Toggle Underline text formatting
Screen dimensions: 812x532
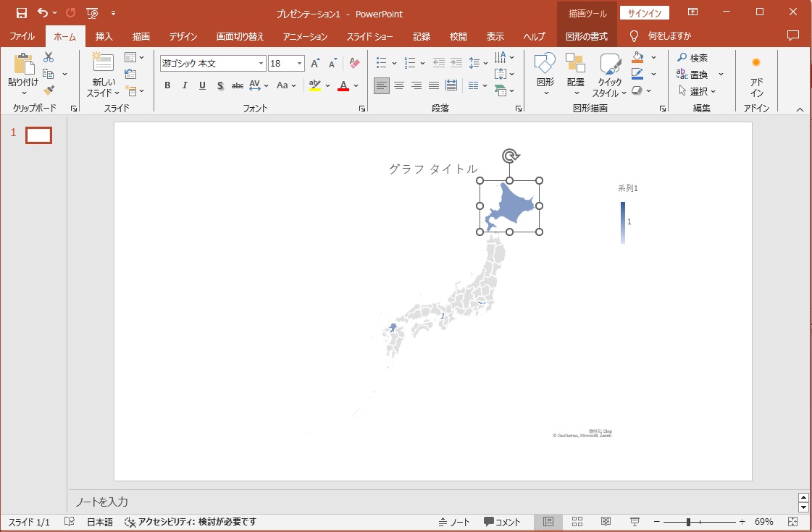pyautogui.click(x=202, y=85)
